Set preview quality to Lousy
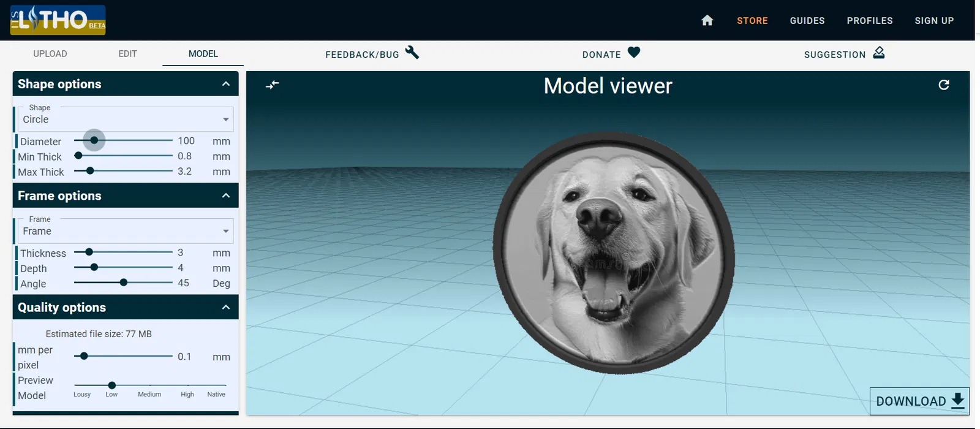The width and height of the screenshot is (980, 429). [82, 395]
